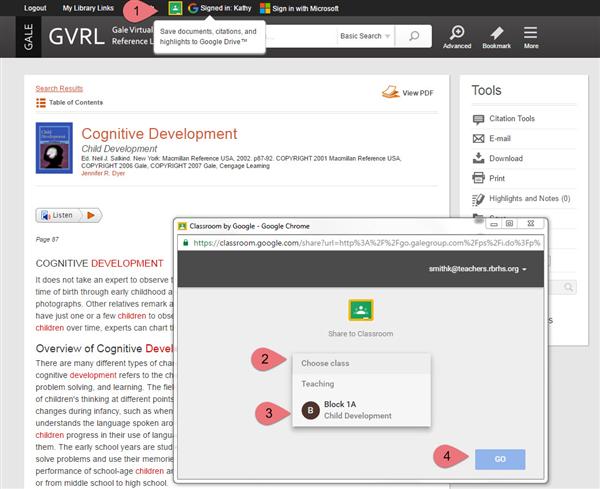Image resolution: width=600 pixels, height=489 pixels.
Task: Click the 'Teaching' section label in class list
Action: point(318,384)
